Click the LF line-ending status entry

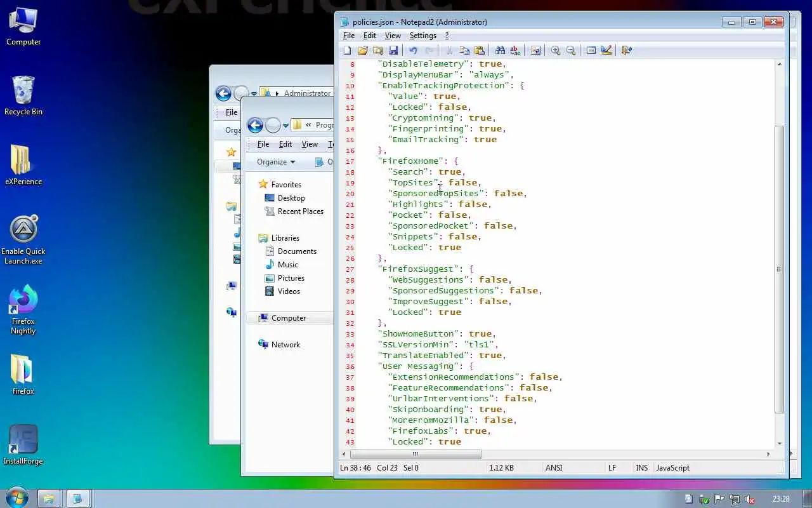(x=612, y=468)
